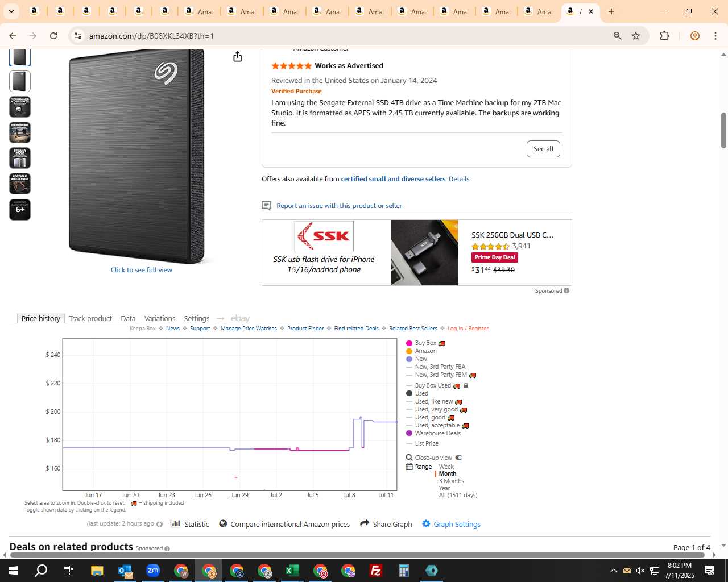Reload the page
This screenshot has width=728, height=582.
point(53,36)
